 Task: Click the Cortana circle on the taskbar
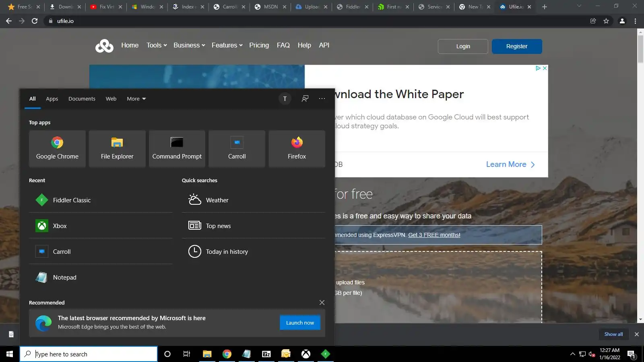tap(167, 354)
